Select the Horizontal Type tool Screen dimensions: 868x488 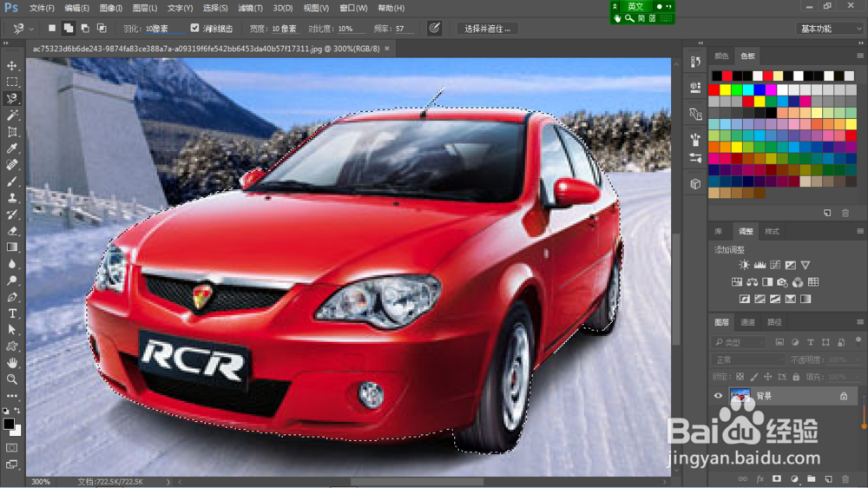coord(11,313)
